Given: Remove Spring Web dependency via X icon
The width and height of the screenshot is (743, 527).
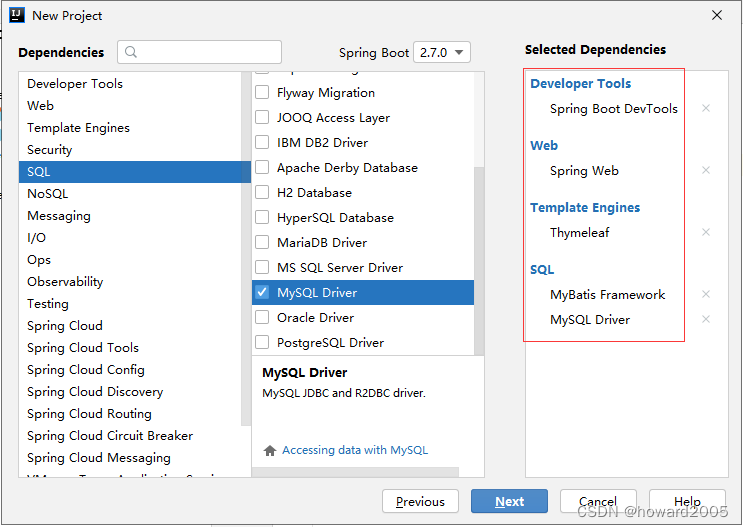Looking at the screenshot, I should point(706,170).
